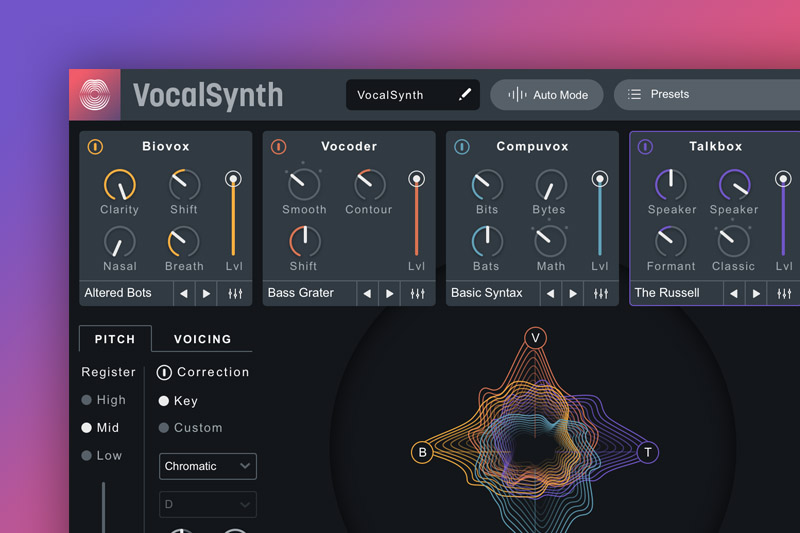Click the Talkbox Formant knob

coord(670,242)
